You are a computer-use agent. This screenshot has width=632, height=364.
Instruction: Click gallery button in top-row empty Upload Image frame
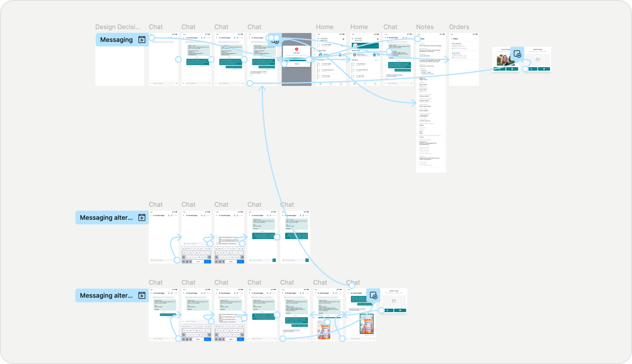point(544,69)
